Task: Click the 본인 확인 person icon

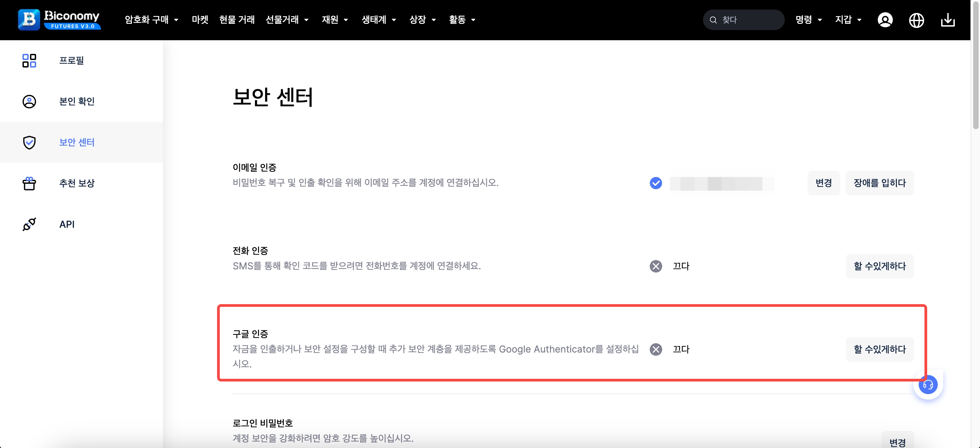Action: click(29, 102)
